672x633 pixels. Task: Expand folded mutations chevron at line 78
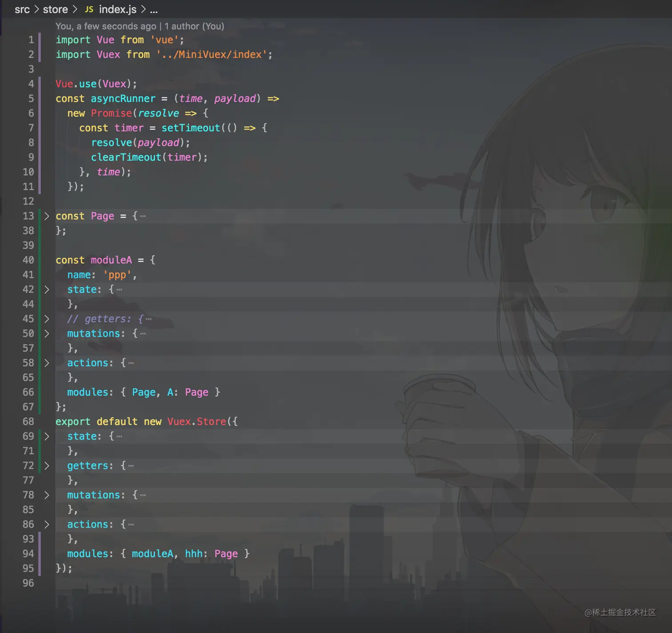pos(47,495)
